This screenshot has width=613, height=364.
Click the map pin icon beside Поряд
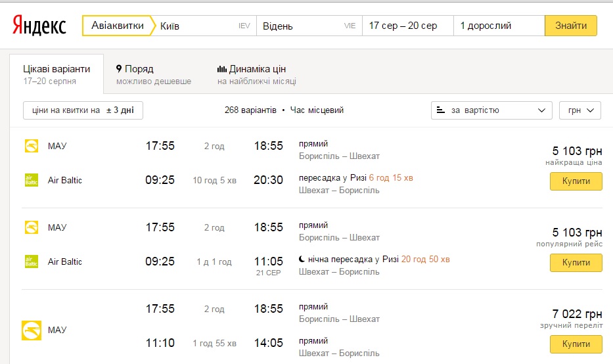119,69
